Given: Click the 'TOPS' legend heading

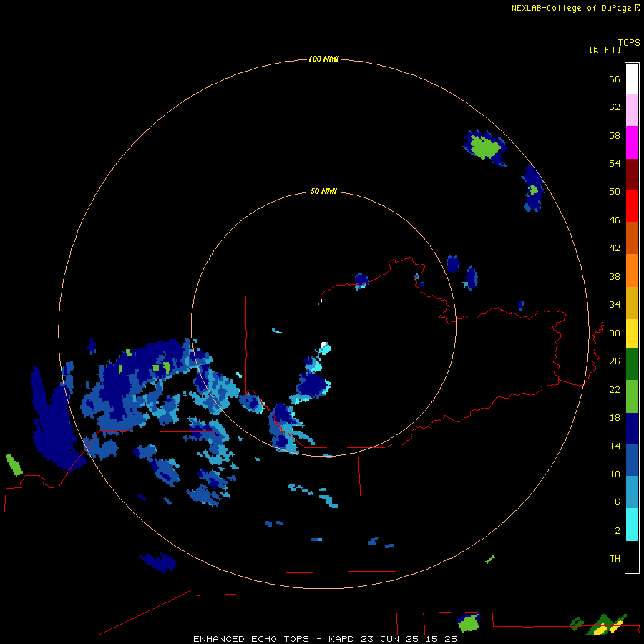Looking at the screenshot, I should pos(629,43).
